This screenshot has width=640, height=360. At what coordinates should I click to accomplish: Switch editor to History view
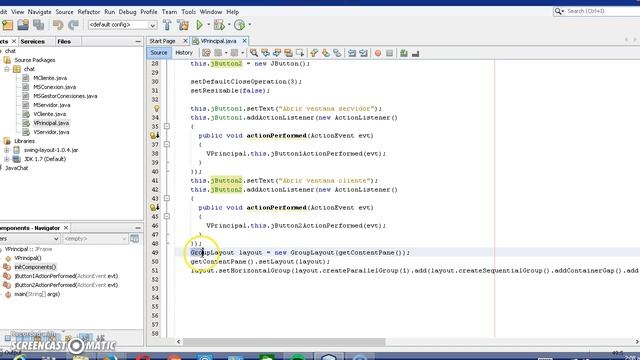[x=184, y=53]
